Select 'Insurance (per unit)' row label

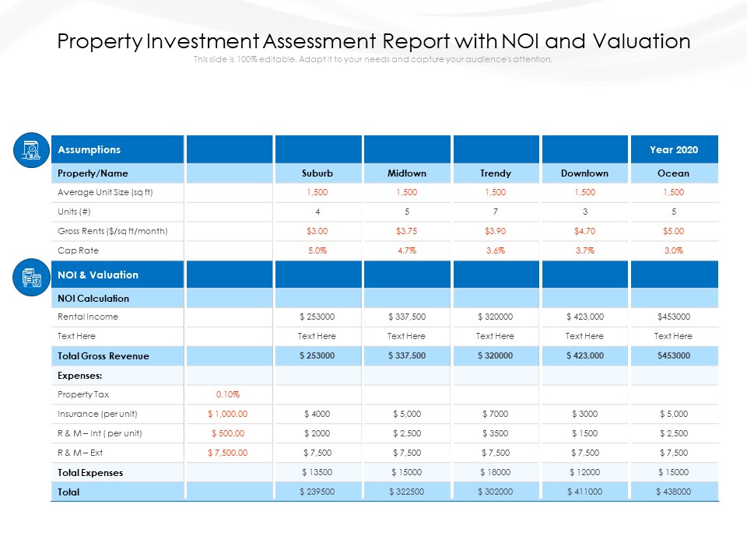click(98, 415)
